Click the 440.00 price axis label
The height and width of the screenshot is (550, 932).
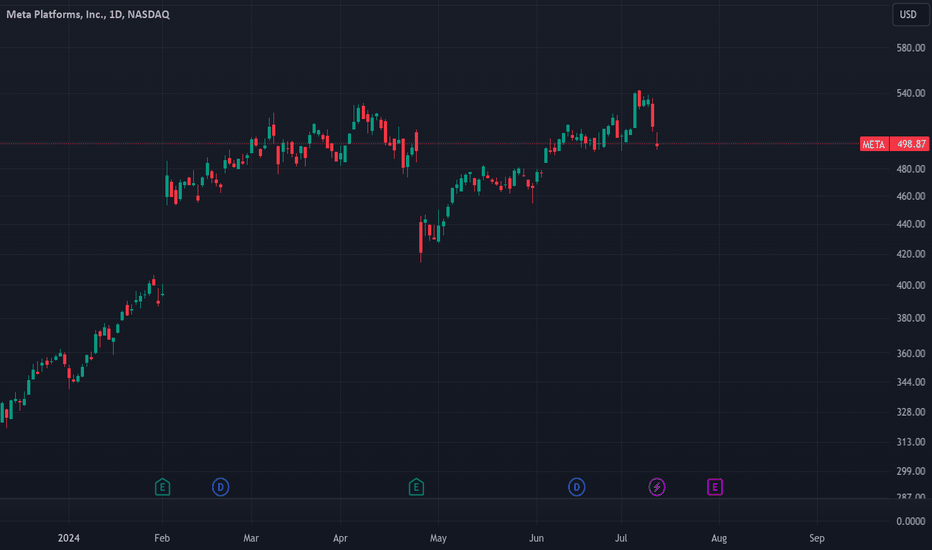911,224
